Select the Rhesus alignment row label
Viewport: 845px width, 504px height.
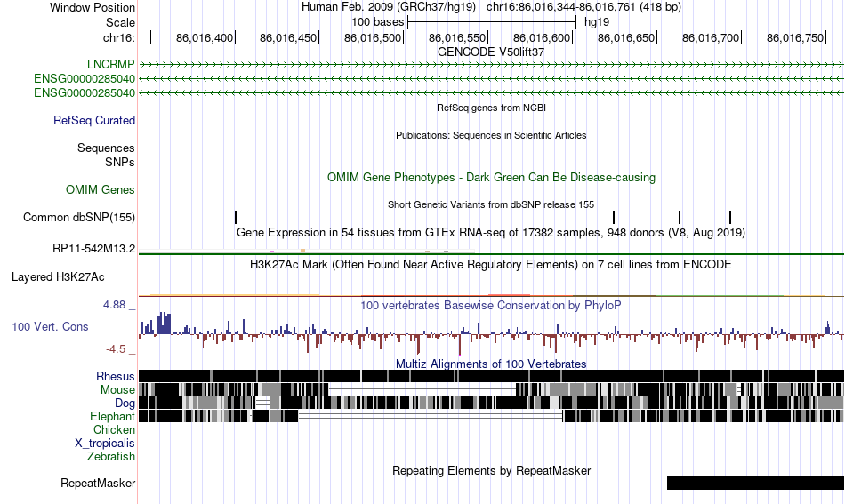point(116,376)
